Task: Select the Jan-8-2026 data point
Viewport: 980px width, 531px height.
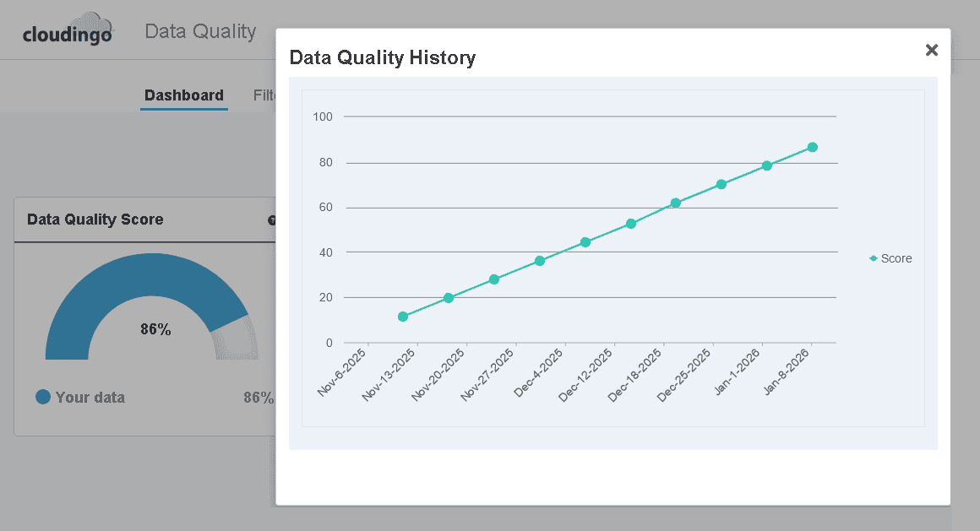Action: [x=812, y=146]
